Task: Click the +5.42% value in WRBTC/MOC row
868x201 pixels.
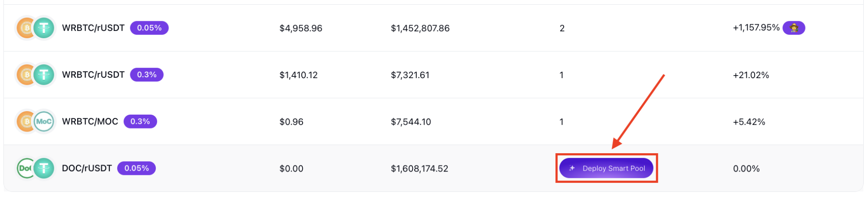Action: [749, 122]
